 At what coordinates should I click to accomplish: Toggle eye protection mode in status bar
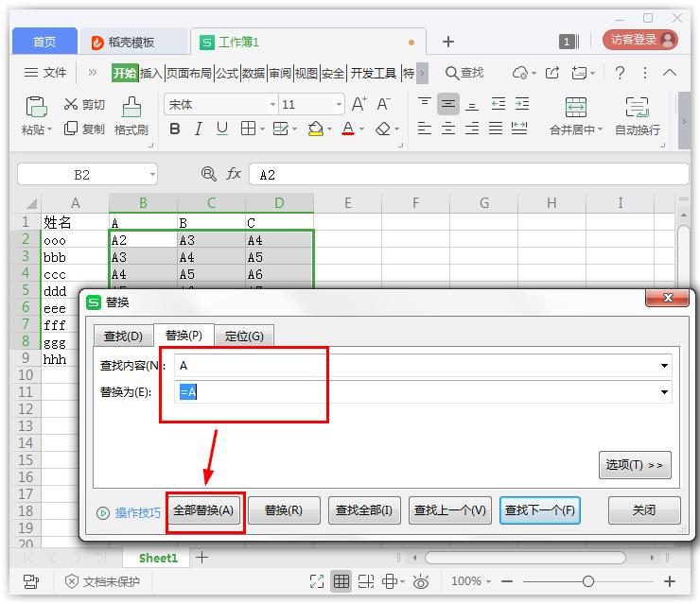pos(421,581)
